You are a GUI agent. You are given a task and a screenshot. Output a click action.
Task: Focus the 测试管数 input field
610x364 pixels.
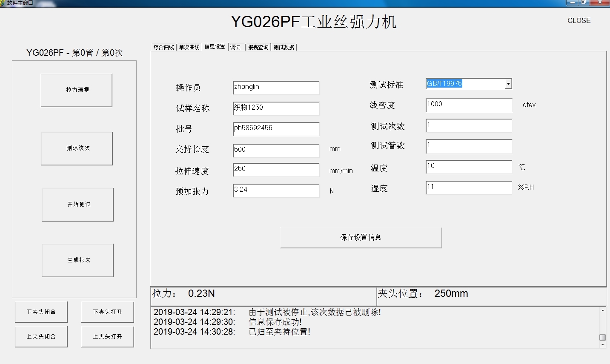point(469,146)
